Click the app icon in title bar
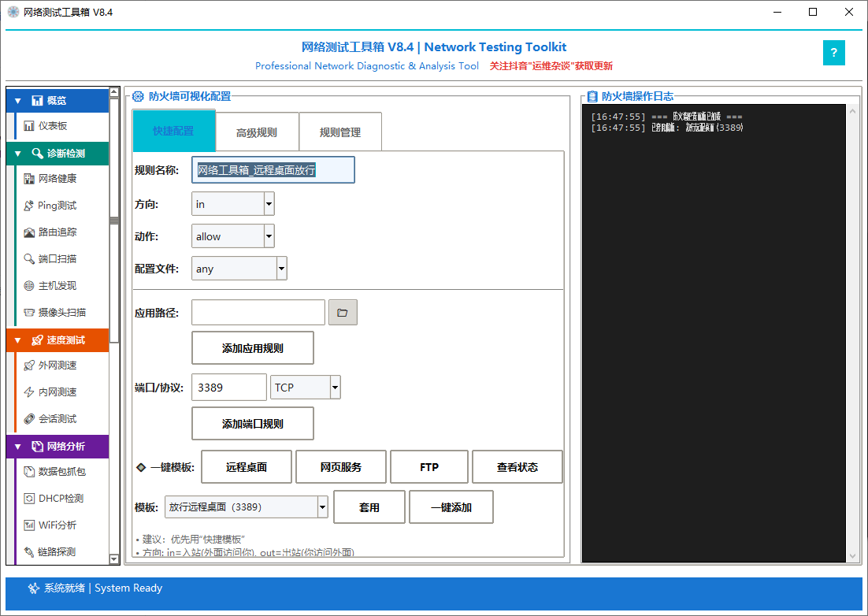Screen dimensions: 868x616 (x=13, y=12)
